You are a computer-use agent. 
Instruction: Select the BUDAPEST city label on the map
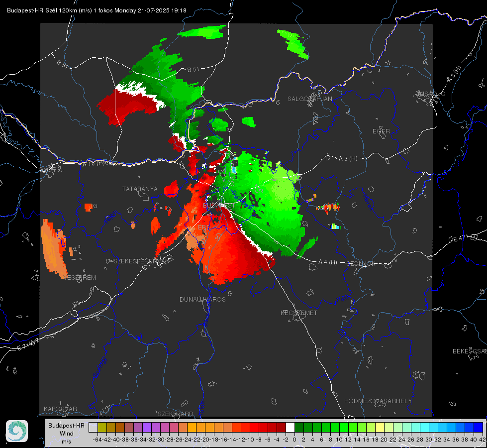click(219, 206)
